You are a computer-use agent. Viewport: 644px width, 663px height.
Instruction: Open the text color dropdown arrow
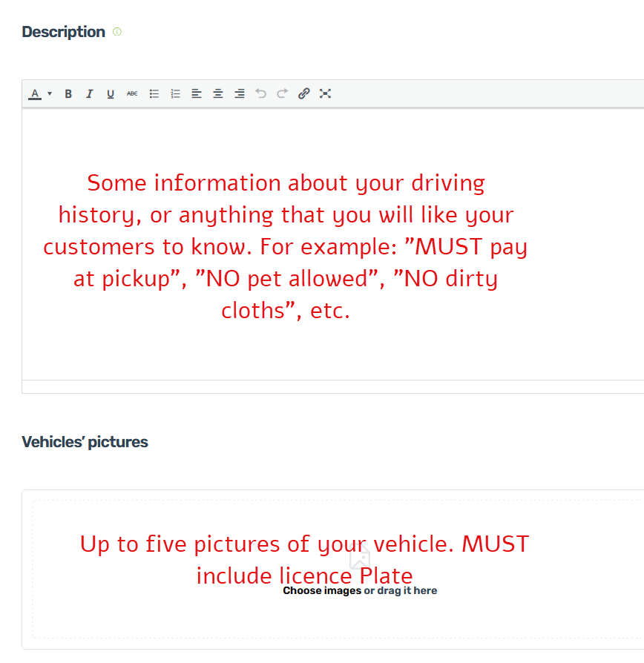[50, 93]
